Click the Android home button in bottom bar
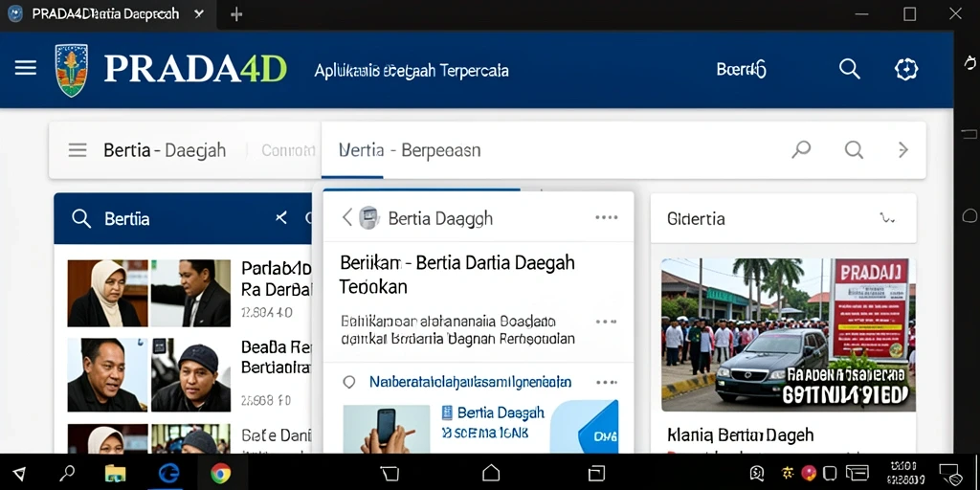The image size is (980, 490). pos(491,473)
